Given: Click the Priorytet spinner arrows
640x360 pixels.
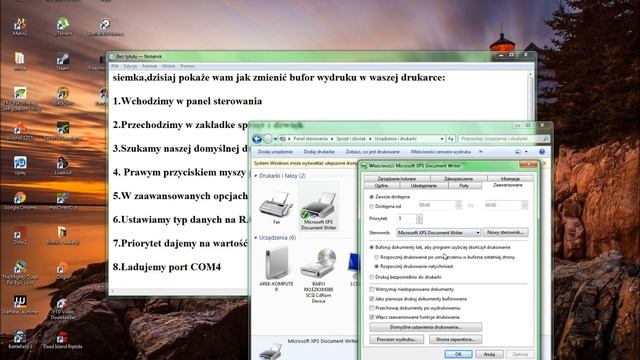Looking at the screenshot, I should (419, 219).
